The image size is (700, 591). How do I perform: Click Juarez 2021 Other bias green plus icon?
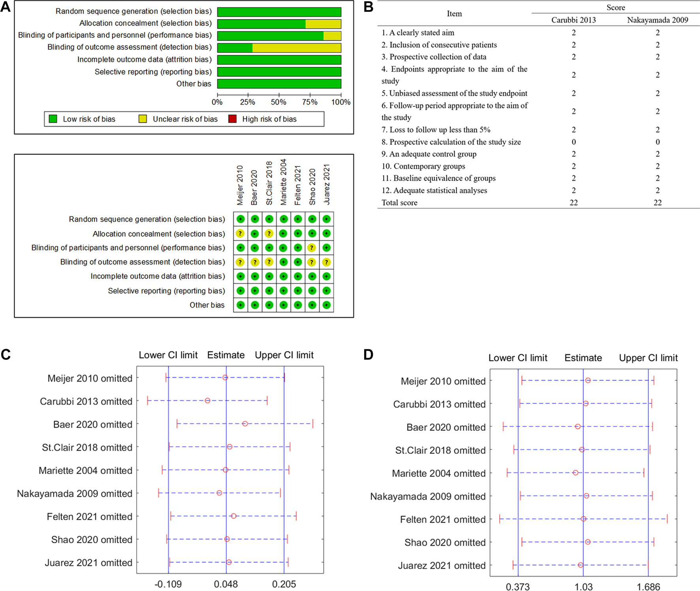point(326,305)
